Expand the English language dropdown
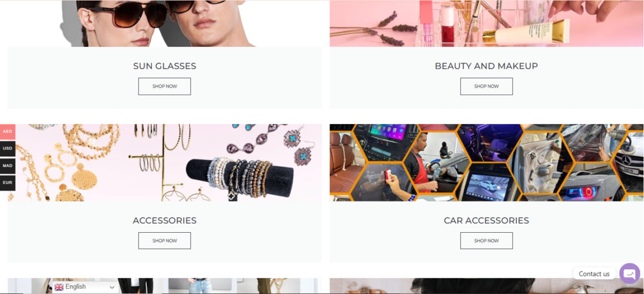 85,287
